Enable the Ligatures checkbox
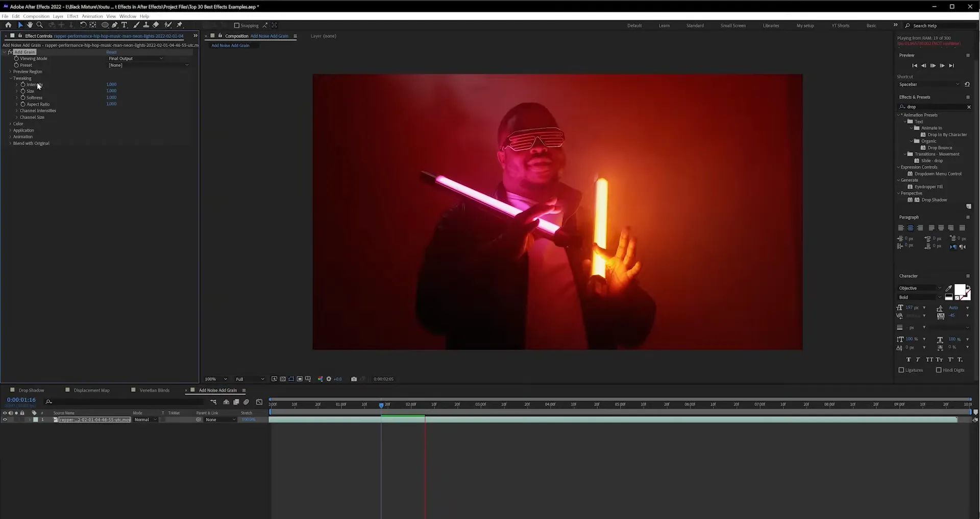 (901, 370)
